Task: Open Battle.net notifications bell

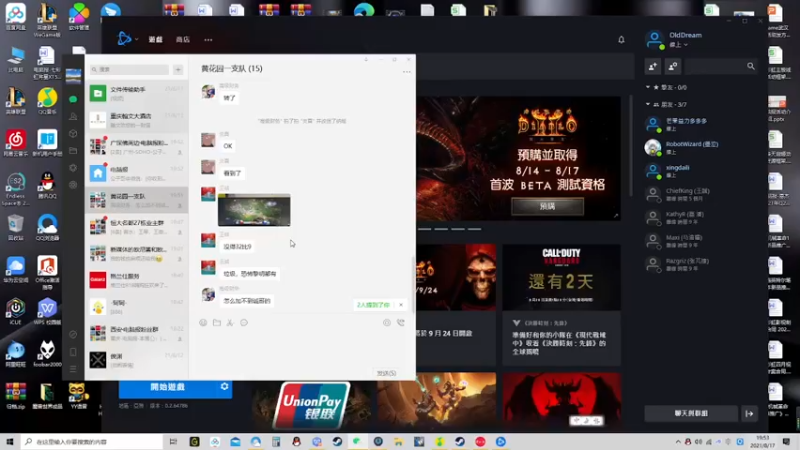Action: [x=621, y=39]
